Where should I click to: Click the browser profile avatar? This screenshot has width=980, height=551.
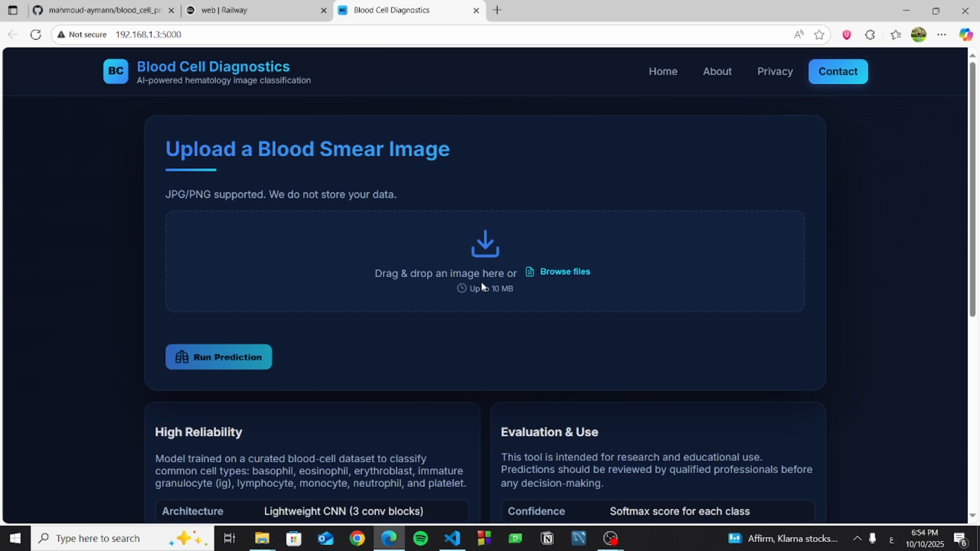[919, 34]
